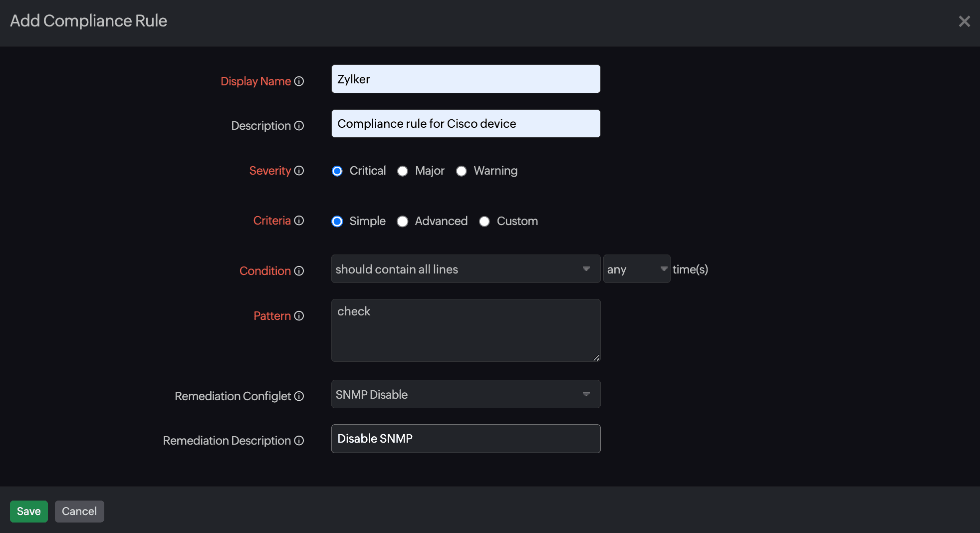Screen dimensions: 980x533
Task: Click the Pattern info icon
Action: [x=299, y=316]
